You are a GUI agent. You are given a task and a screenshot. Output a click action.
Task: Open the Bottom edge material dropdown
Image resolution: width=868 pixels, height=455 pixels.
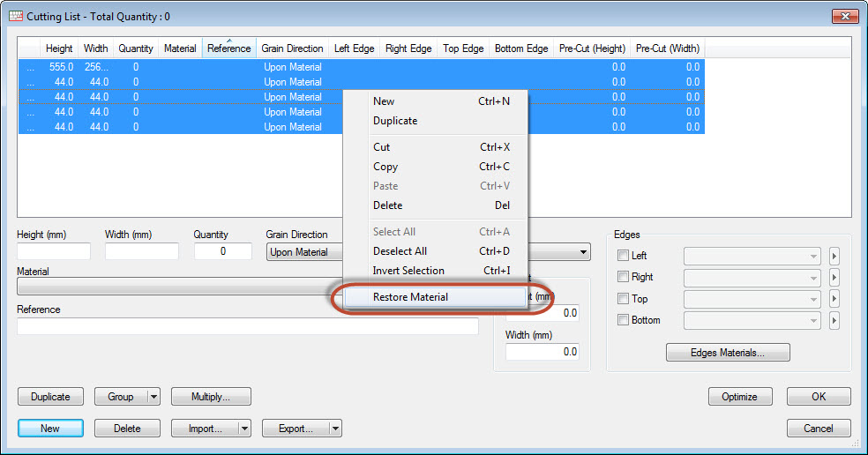tap(752, 320)
